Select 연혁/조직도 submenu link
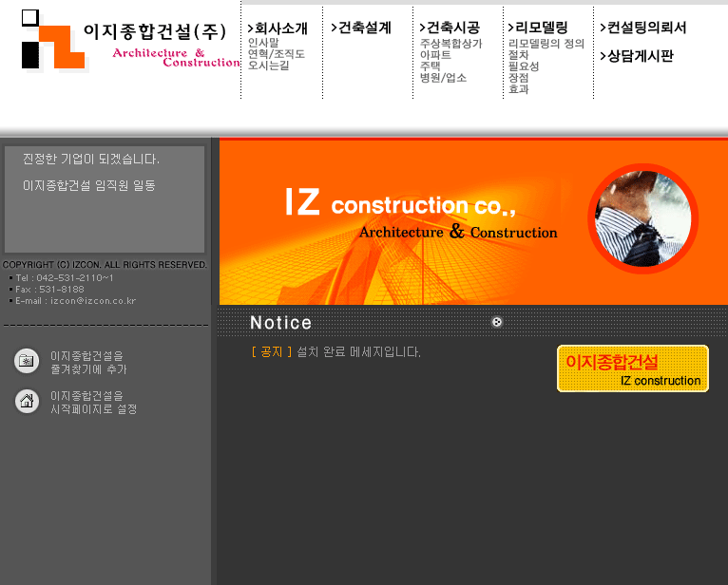The image size is (728, 585). click(x=277, y=54)
